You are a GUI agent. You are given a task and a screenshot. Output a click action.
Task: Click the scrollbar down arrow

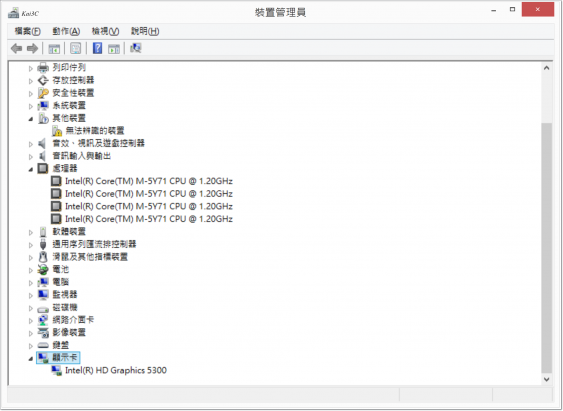(546, 379)
